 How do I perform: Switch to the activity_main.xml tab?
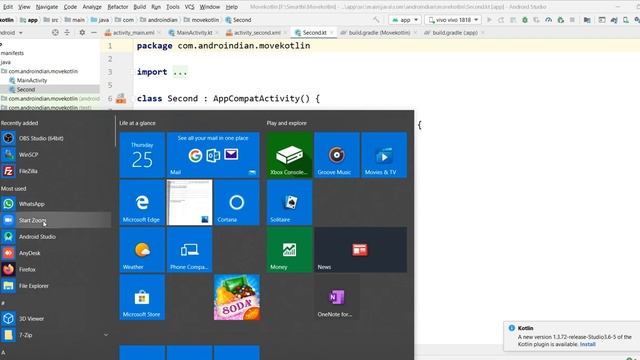(133, 33)
